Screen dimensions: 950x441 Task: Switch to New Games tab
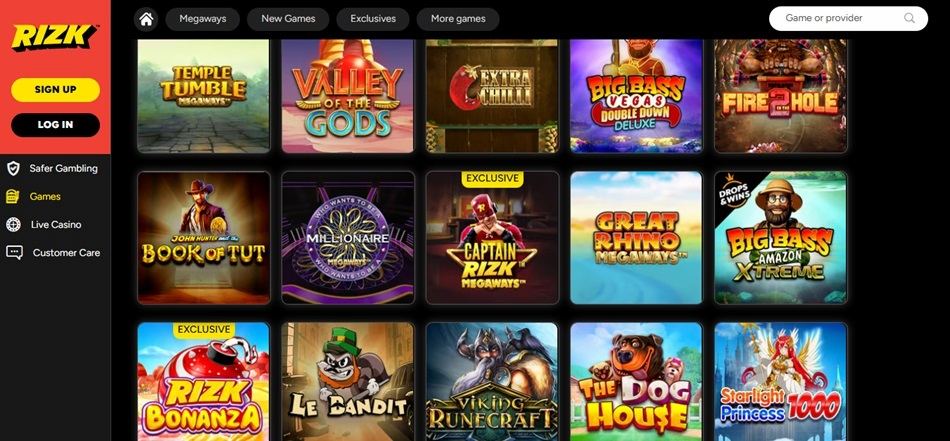click(x=288, y=19)
